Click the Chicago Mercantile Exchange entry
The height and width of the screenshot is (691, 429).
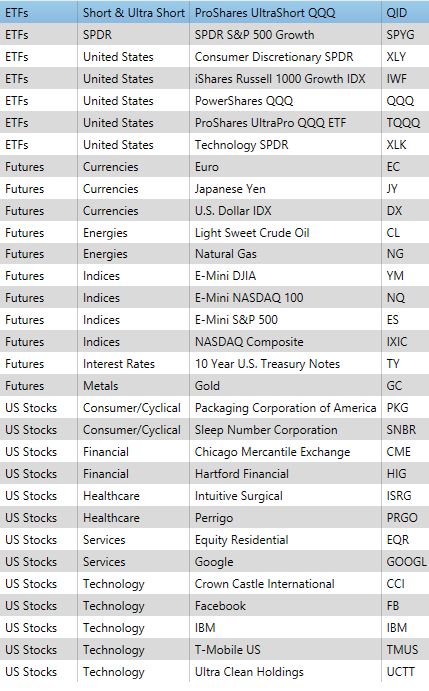272,452
